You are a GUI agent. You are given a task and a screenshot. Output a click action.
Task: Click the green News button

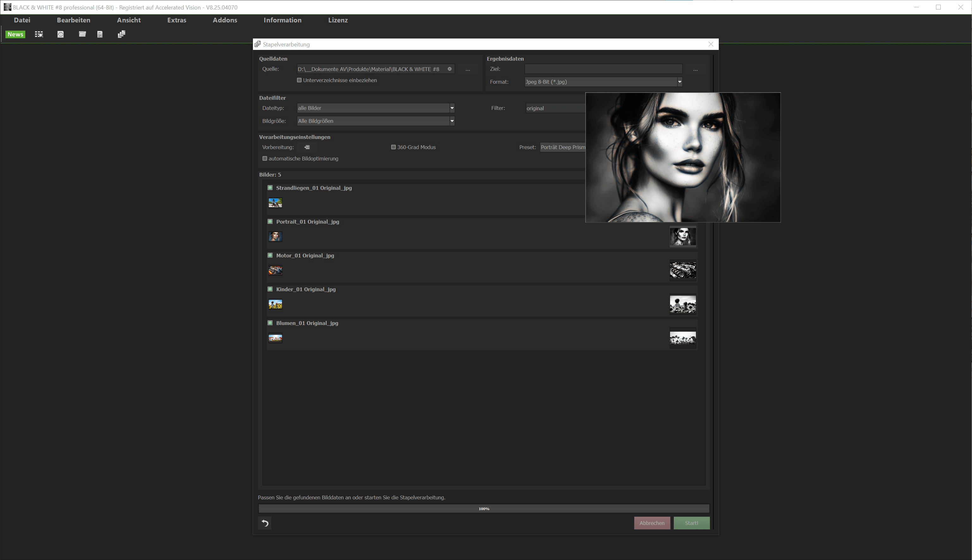[x=15, y=34]
